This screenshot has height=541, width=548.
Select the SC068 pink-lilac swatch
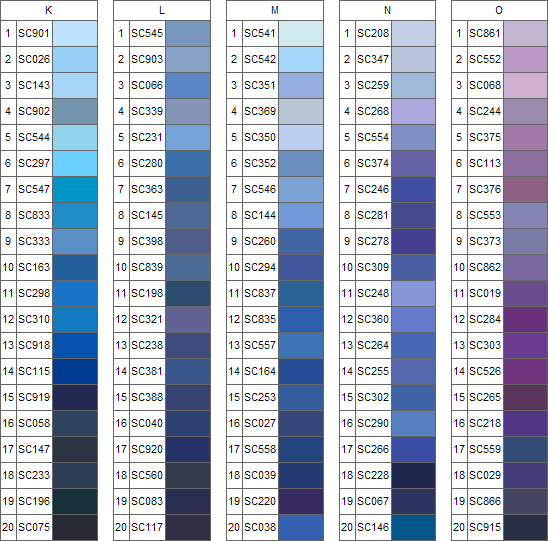(x=526, y=85)
